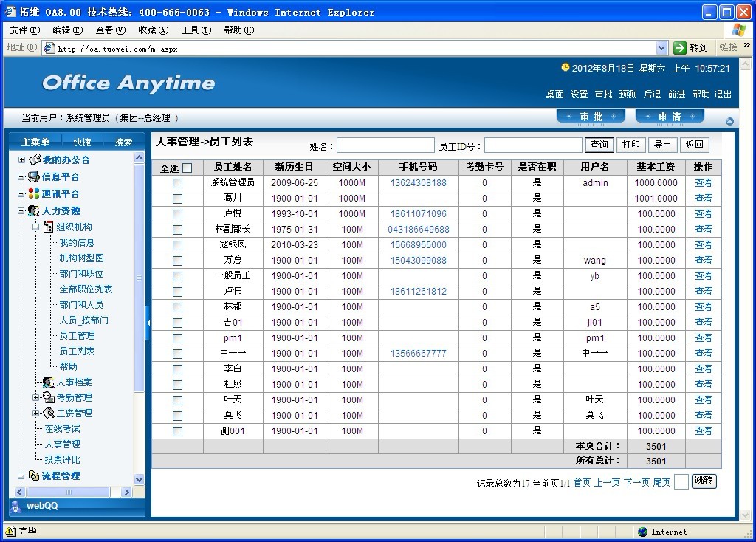Screen dimensions: 756x542
Task: Click the webQQ icon at bottom
Action: 16,506
